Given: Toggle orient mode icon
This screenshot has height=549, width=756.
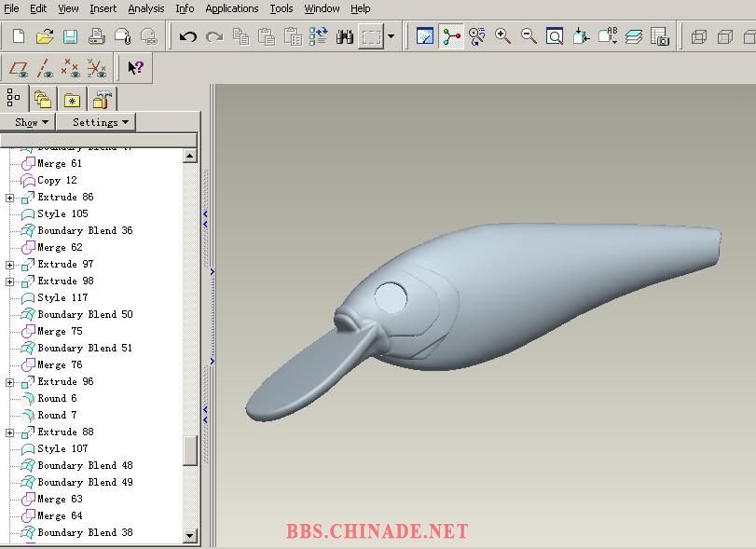Looking at the screenshot, I should click(x=477, y=36).
